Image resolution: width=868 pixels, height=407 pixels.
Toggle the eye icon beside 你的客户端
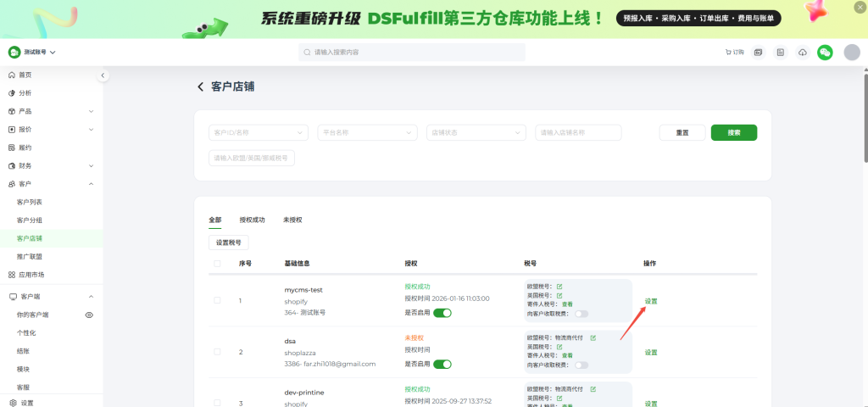pyautogui.click(x=89, y=315)
